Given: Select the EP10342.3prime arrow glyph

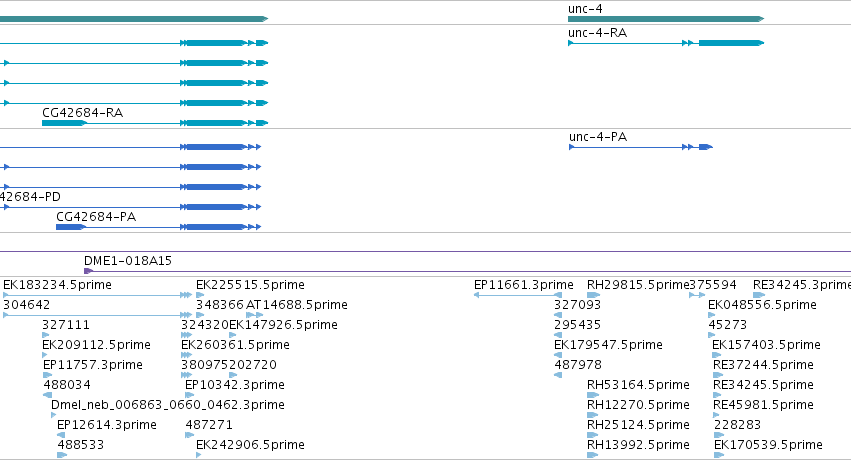Looking at the screenshot, I should (x=189, y=395).
